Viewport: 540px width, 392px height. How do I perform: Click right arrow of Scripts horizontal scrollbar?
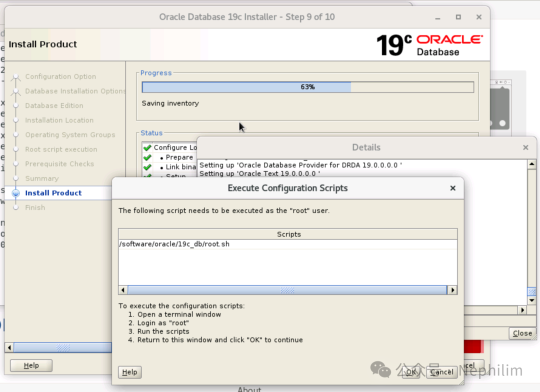click(452, 290)
